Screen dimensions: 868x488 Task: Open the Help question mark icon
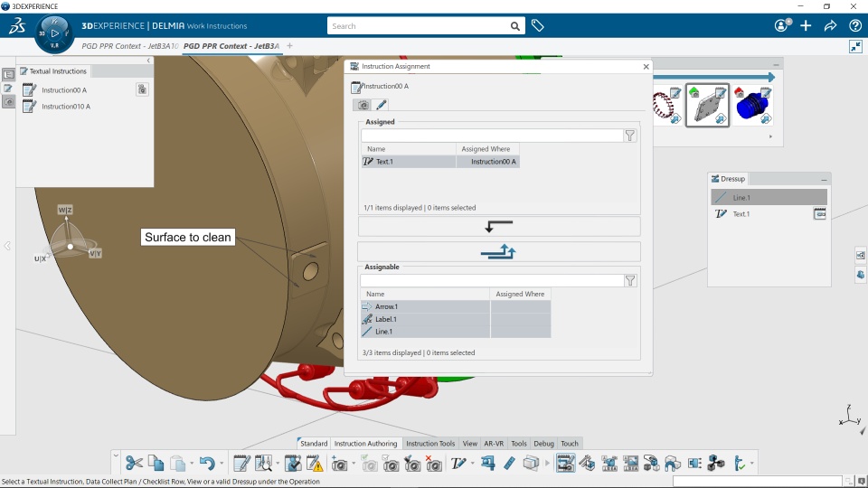tap(854, 25)
